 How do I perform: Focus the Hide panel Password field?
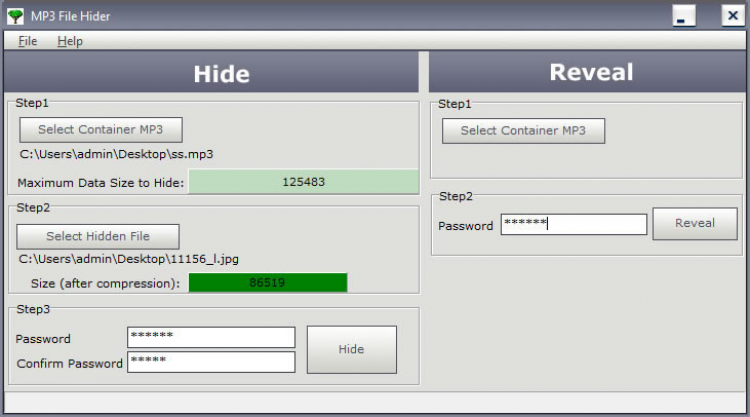tap(211, 337)
